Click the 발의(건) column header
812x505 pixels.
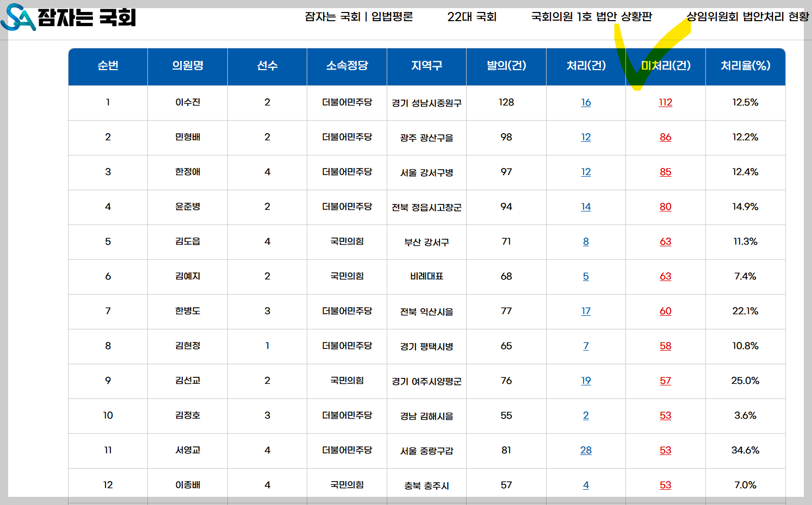(506, 66)
